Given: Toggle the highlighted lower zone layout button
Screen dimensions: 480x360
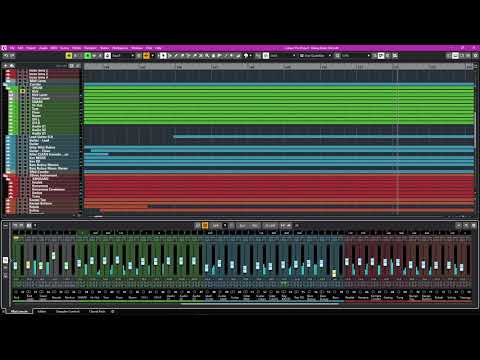Looking at the screenshot, I should point(455,56).
